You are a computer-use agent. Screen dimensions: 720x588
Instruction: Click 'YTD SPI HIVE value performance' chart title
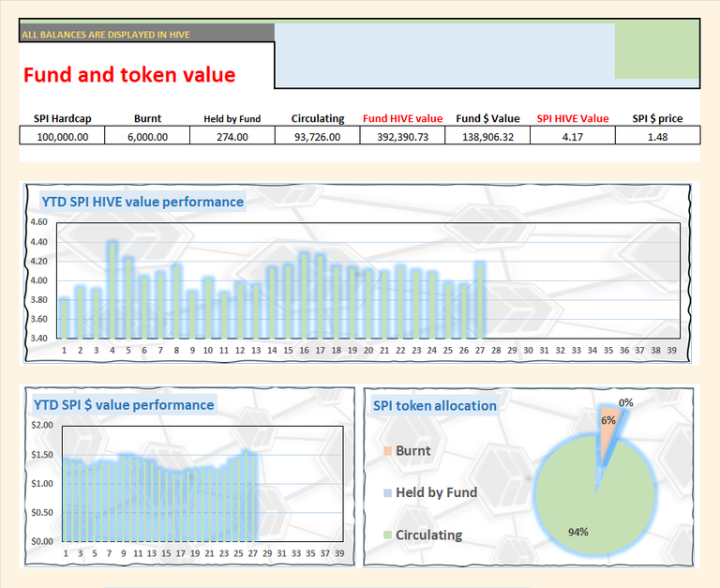[142, 202]
